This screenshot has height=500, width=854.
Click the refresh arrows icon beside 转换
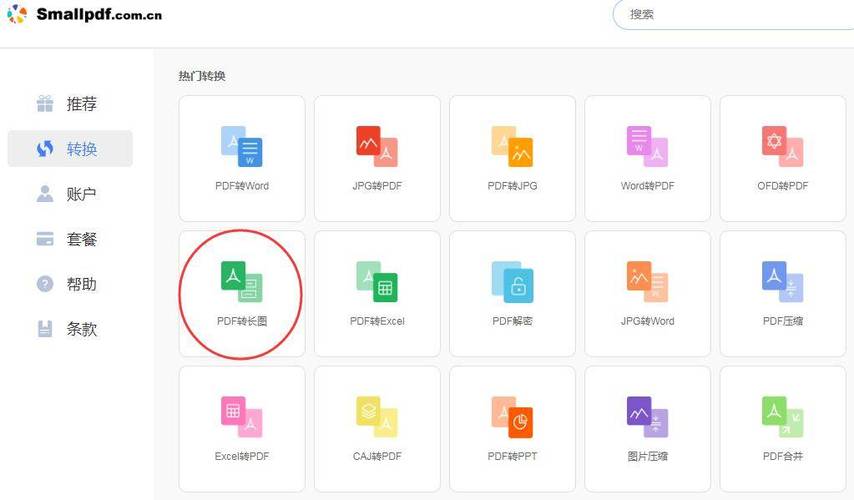(x=45, y=149)
